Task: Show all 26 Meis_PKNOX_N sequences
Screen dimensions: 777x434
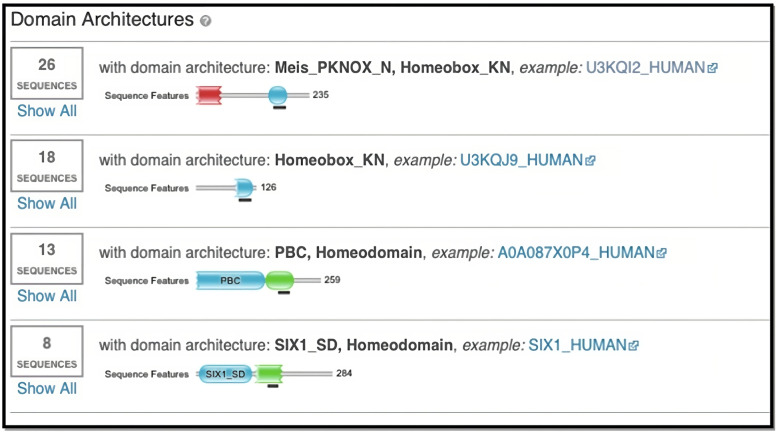Action: click(x=47, y=110)
